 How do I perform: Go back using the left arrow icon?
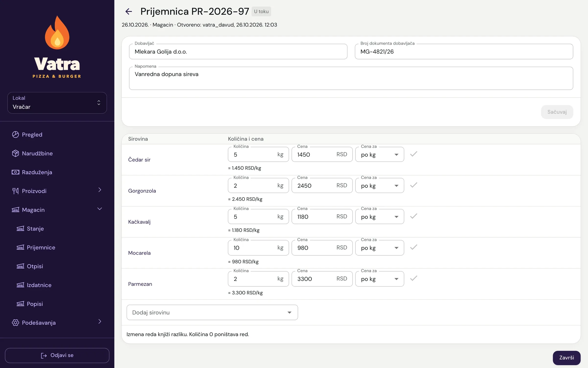[129, 11]
